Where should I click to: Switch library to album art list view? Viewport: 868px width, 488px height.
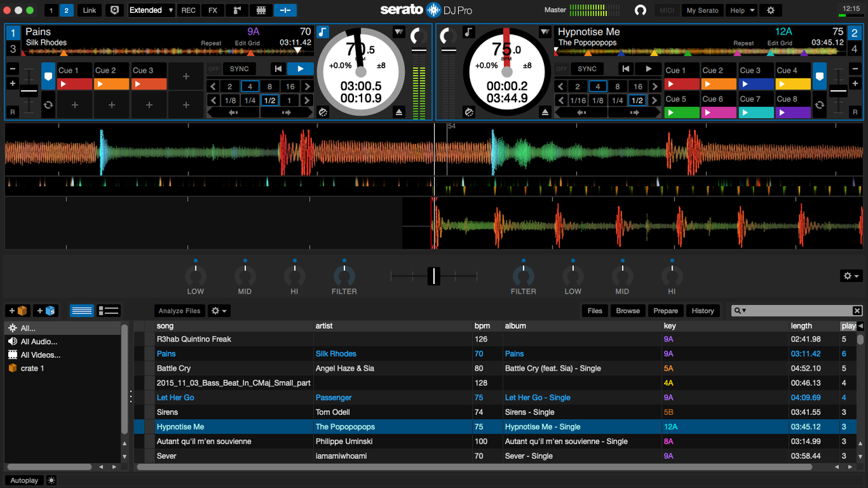(108, 310)
